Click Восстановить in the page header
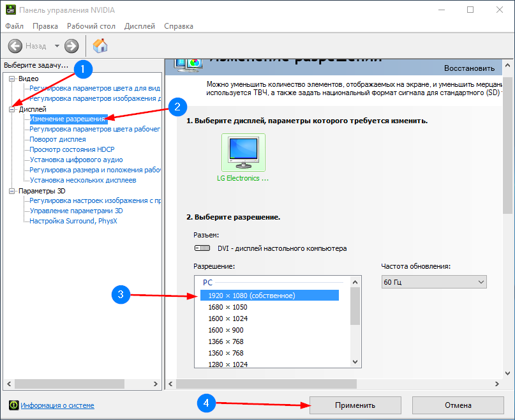 pyautogui.click(x=469, y=68)
